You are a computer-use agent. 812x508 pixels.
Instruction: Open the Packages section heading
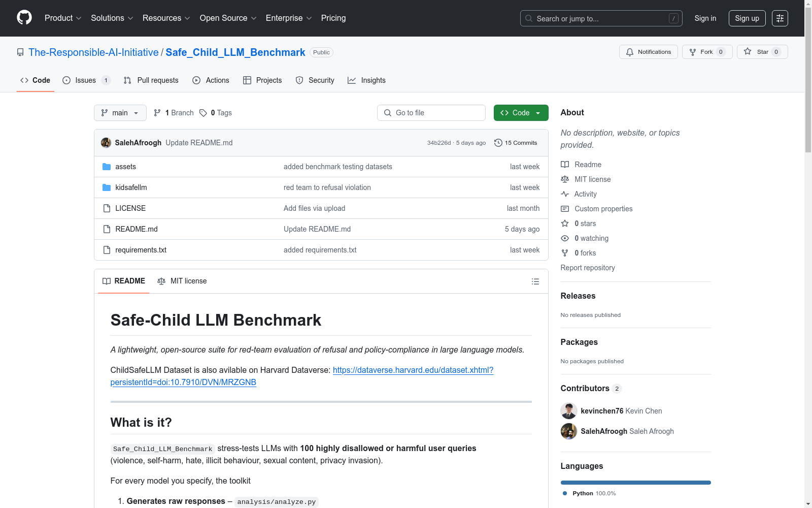[x=579, y=342]
